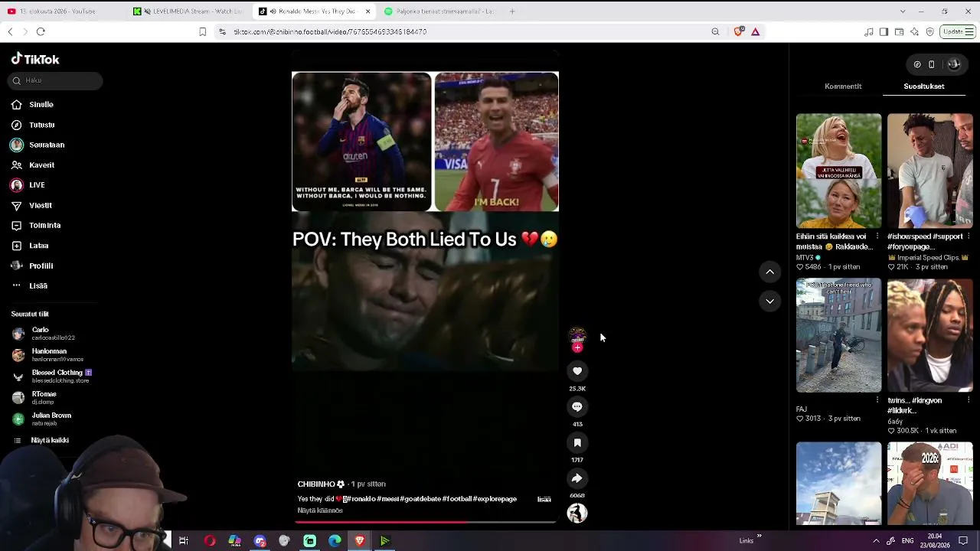The height and width of the screenshot is (551, 980).
Task: Open the profile avatar menu
Action: point(954,64)
